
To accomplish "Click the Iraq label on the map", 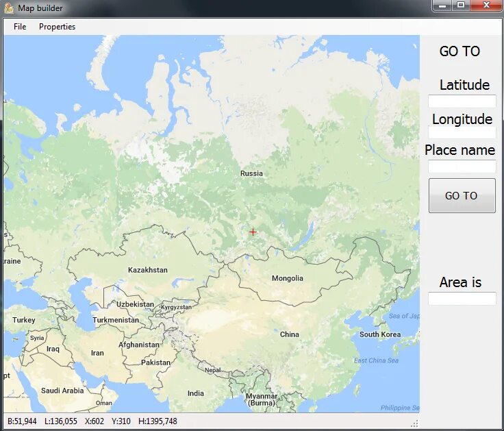I will pos(53,349).
